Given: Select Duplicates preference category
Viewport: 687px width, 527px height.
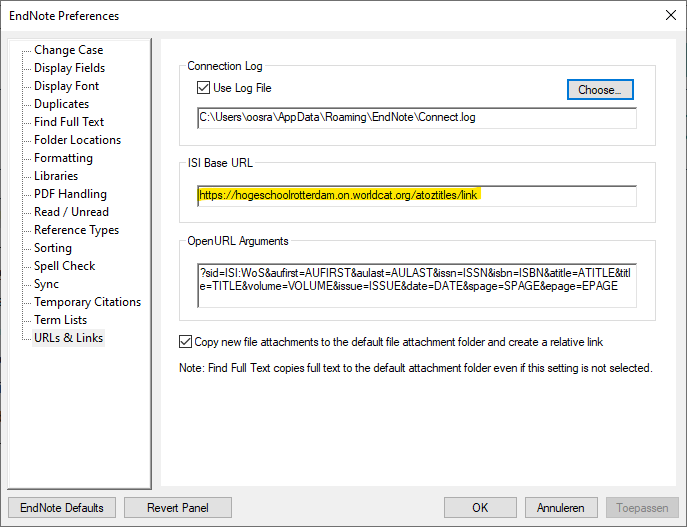Looking at the screenshot, I should [x=61, y=104].
